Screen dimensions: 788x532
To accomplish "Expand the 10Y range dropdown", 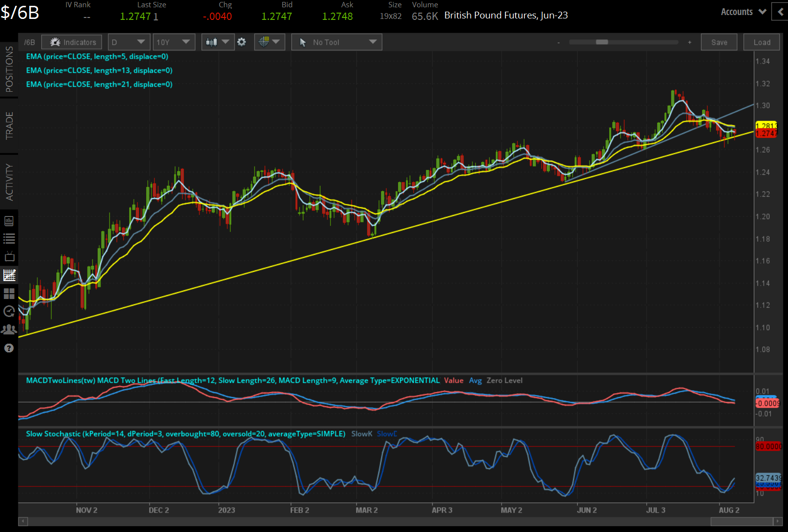I will point(174,42).
